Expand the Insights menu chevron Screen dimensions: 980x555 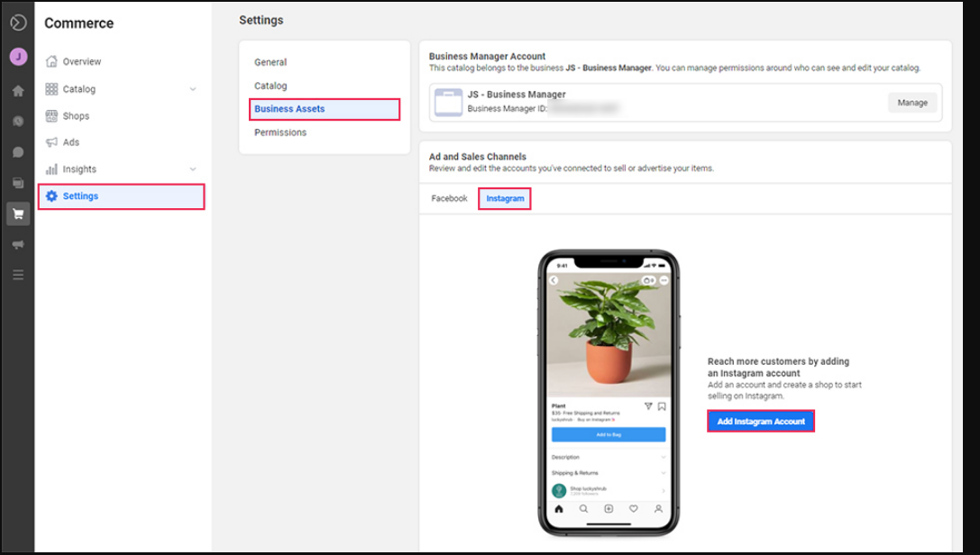coord(193,169)
